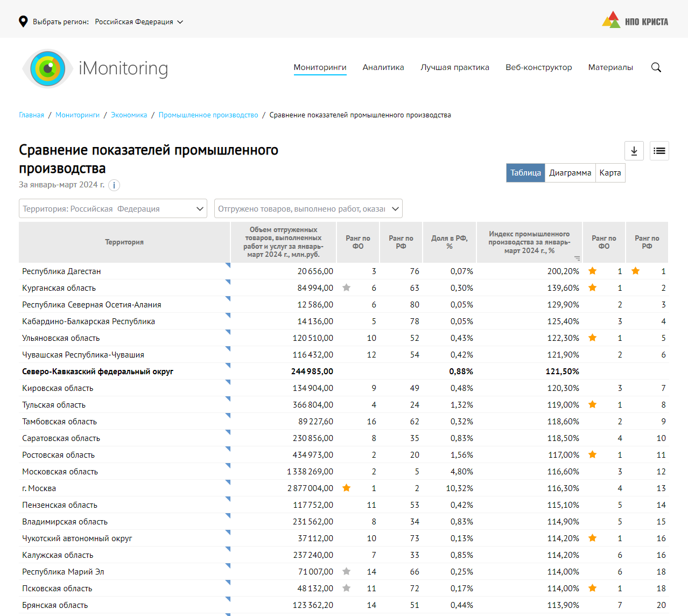Click Владимирская область in the table
The width and height of the screenshot is (688, 616).
65,522
